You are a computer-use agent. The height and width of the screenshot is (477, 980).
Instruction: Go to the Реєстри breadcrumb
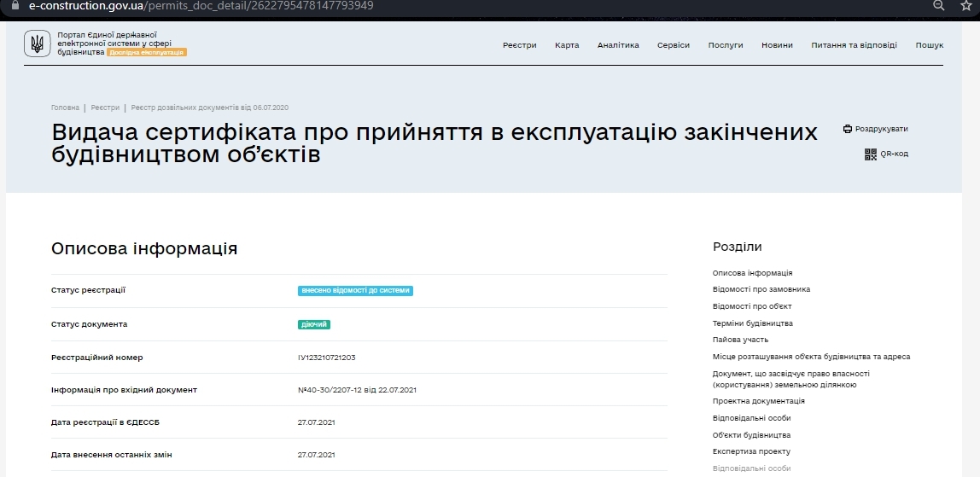pos(105,108)
